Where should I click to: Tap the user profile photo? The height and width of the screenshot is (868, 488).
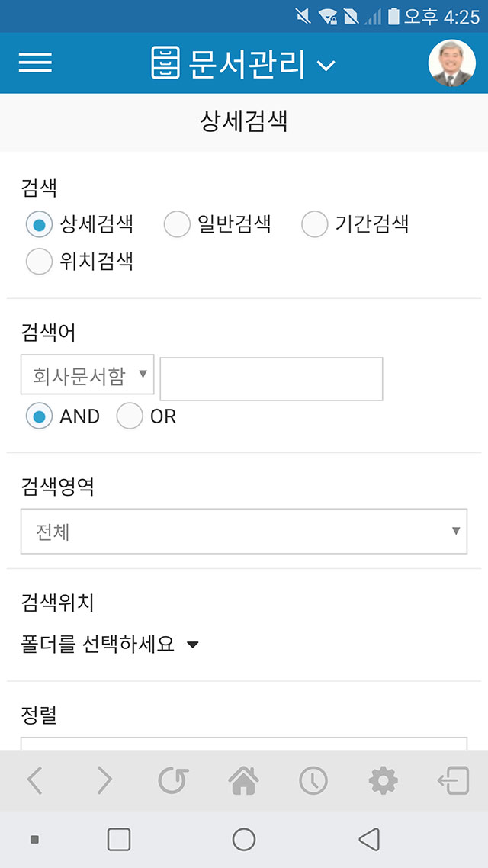pyautogui.click(x=451, y=63)
